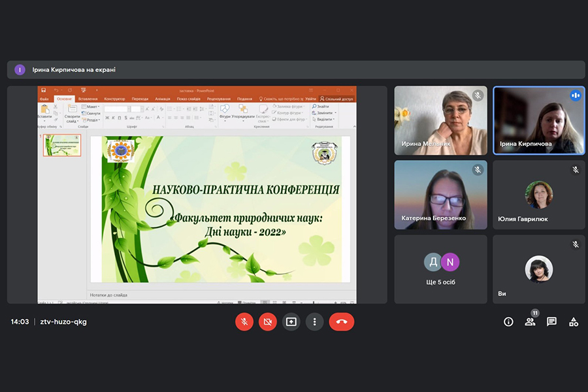Click the purple 'I' avatar in presenter banner

(x=20, y=70)
